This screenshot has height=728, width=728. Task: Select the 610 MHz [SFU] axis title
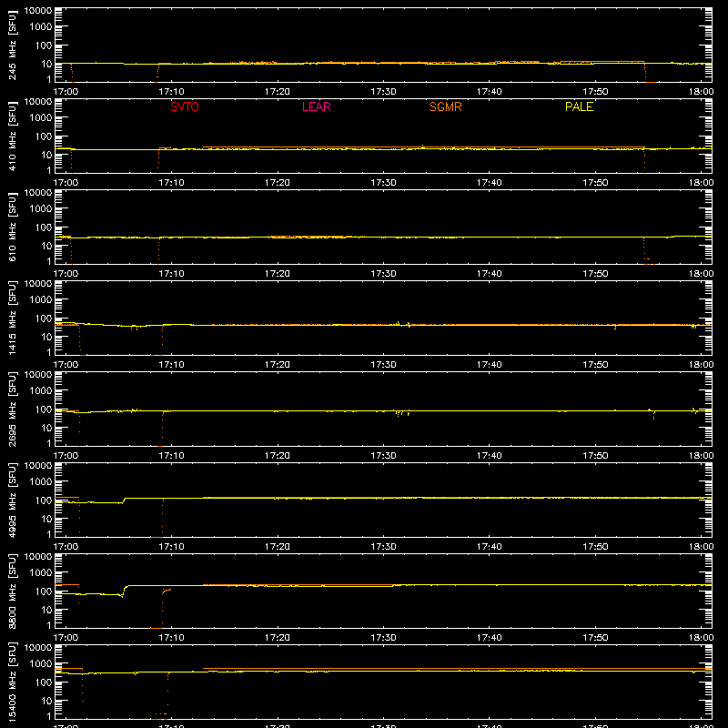(x=12, y=227)
